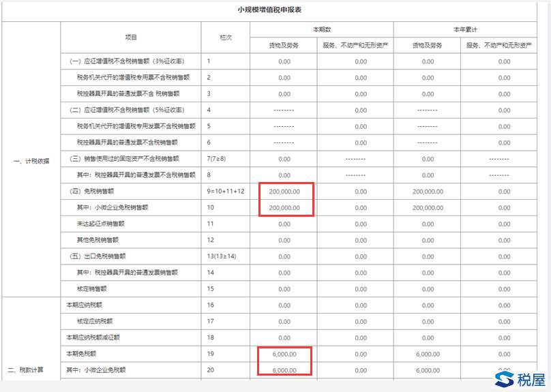
Task: Click the 栏次 cell "16"
Action: point(210,305)
